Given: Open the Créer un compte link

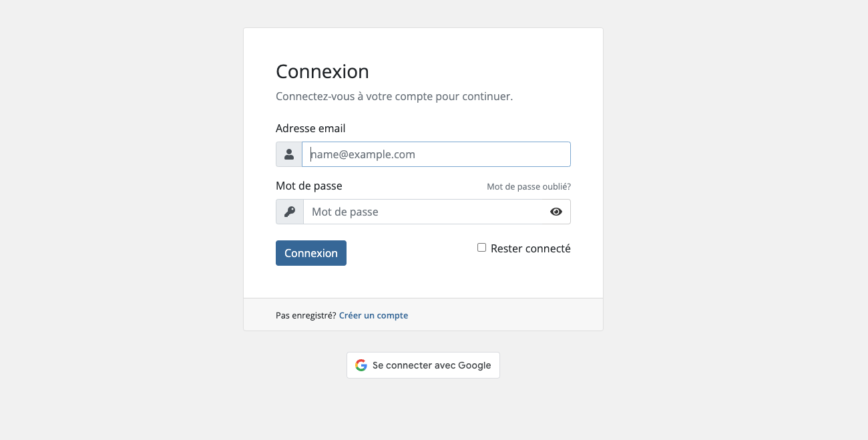Looking at the screenshot, I should 373,315.
